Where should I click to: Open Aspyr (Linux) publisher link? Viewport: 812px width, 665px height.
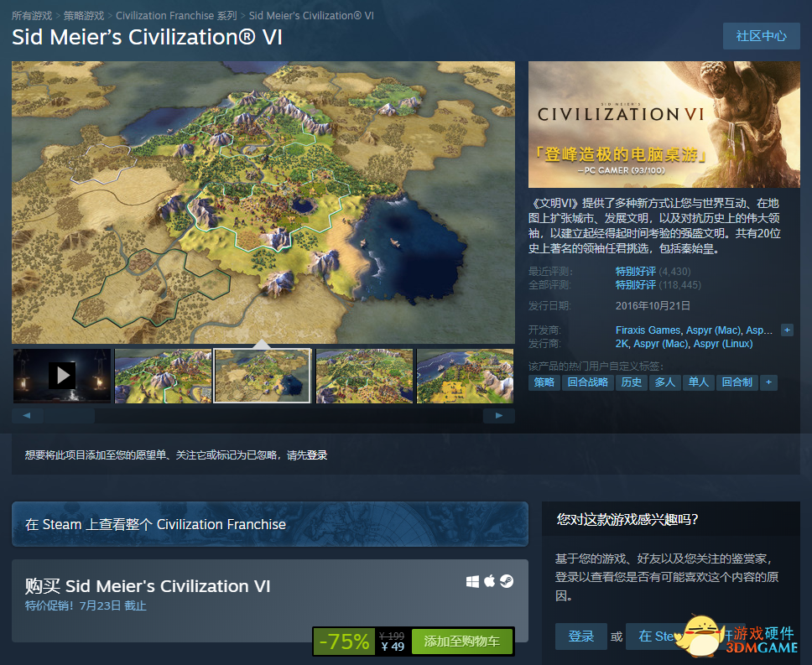(723, 344)
